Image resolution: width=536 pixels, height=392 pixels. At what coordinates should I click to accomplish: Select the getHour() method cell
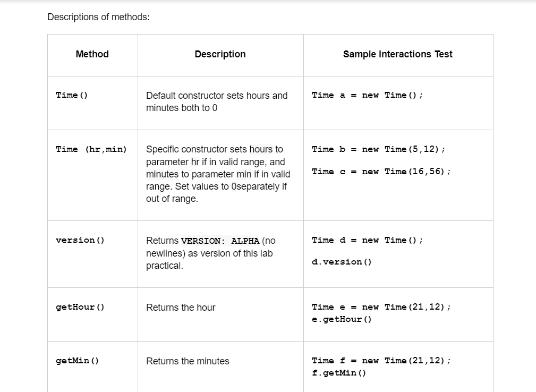(80, 307)
